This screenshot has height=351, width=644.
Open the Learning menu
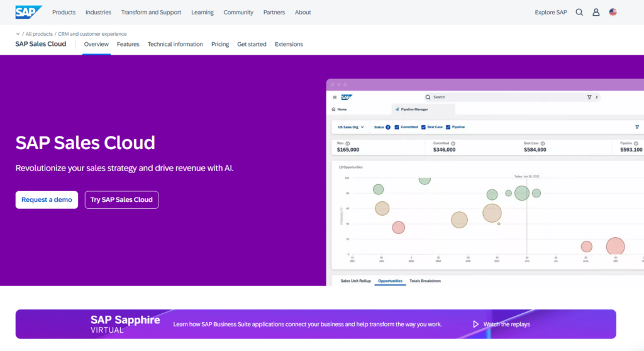(203, 13)
